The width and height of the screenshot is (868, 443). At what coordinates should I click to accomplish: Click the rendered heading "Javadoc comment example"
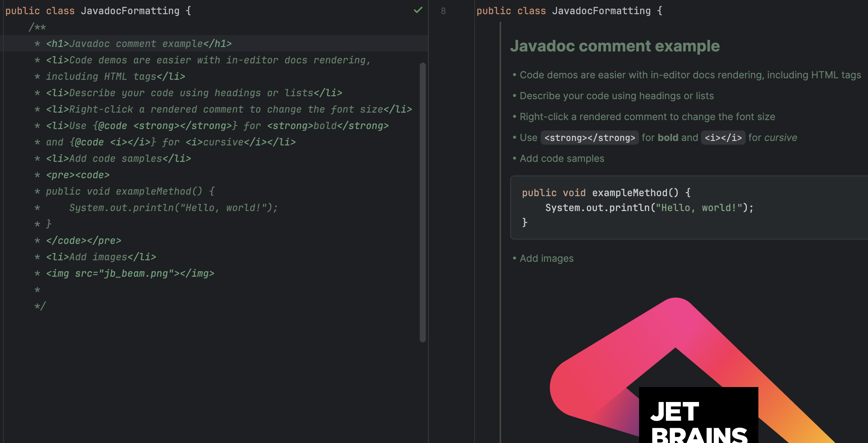point(615,46)
